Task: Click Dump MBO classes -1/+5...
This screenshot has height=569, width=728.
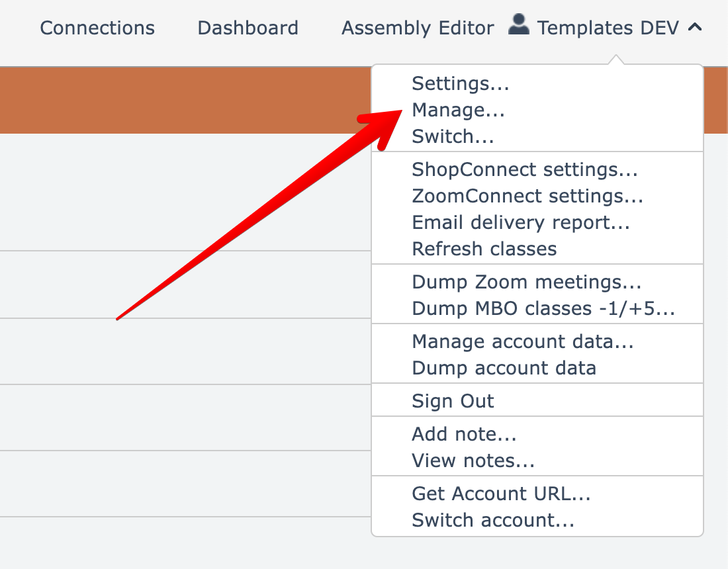Action: pyautogui.click(x=543, y=309)
